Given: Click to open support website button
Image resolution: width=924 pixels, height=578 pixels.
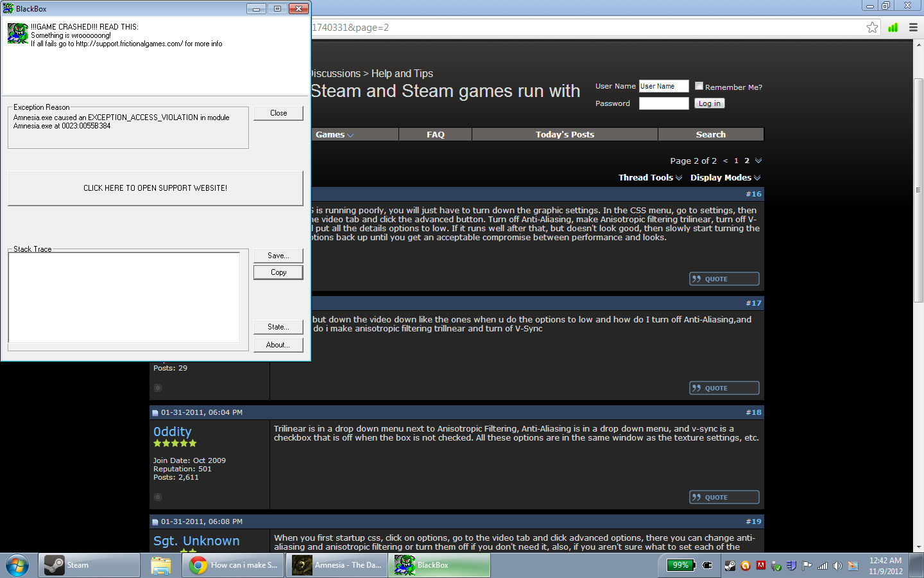Looking at the screenshot, I should (155, 188).
